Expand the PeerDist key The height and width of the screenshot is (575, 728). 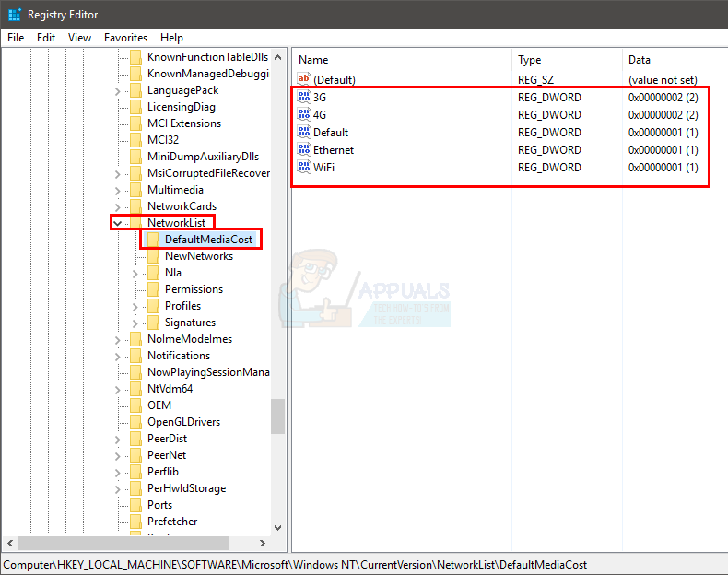tap(117, 440)
